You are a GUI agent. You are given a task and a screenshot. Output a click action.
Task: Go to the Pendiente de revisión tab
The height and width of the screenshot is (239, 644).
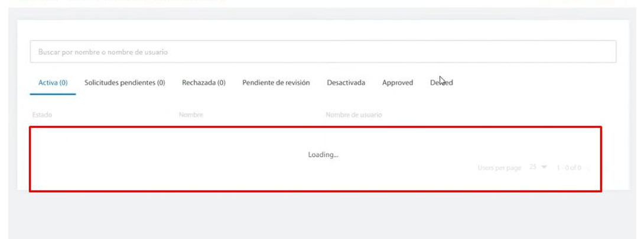(x=276, y=83)
